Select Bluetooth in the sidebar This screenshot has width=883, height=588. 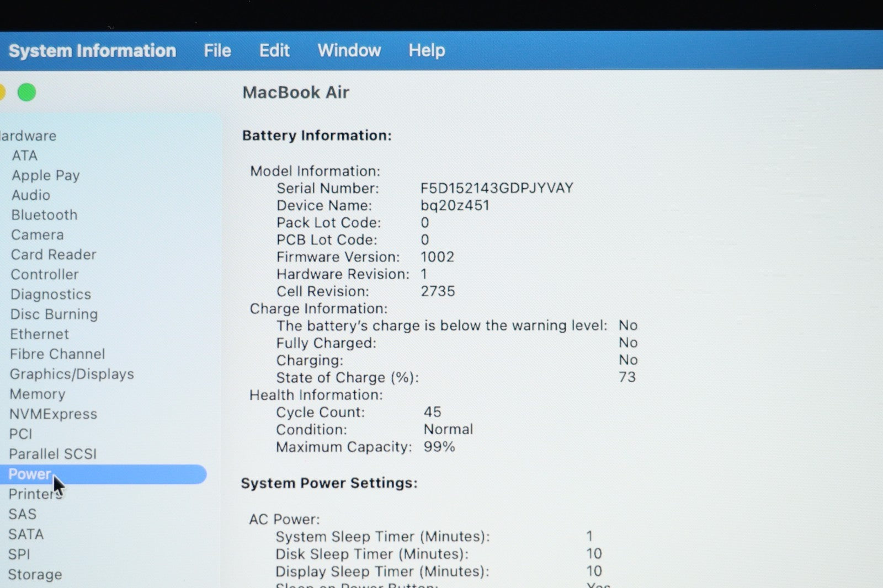coord(44,215)
